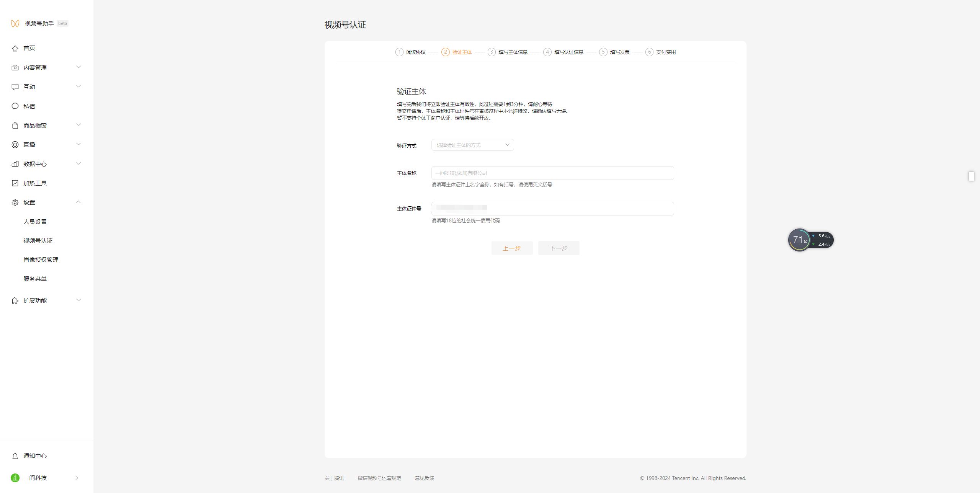Click the shopping bag icon for 商品橱窗
Image resolution: width=980 pixels, height=493 pixels.
coord(15,126)
